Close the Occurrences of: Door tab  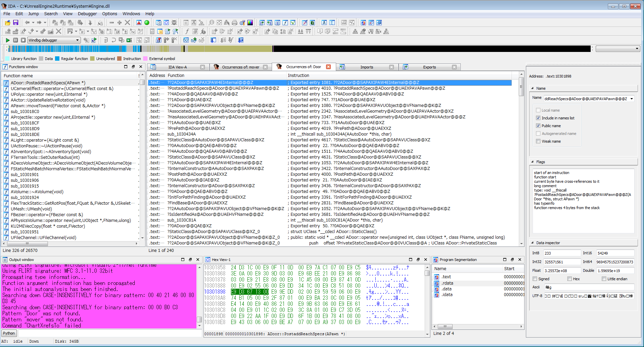point(328,67)
